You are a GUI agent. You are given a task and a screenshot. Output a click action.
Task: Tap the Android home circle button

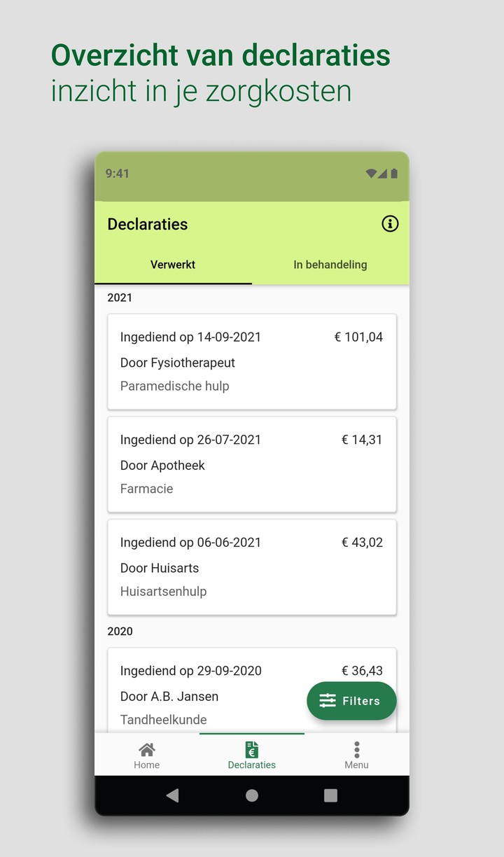(x=251, y=795)
